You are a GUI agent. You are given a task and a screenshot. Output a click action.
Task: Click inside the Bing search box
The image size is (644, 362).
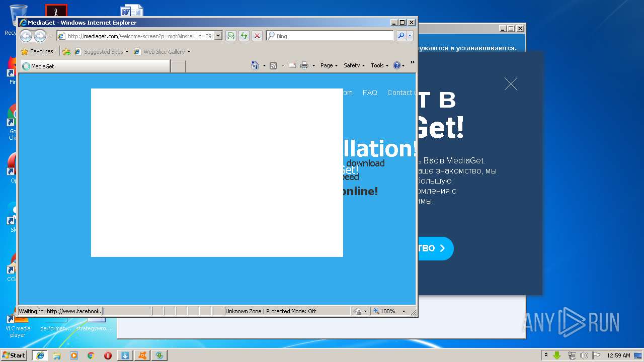334,36
